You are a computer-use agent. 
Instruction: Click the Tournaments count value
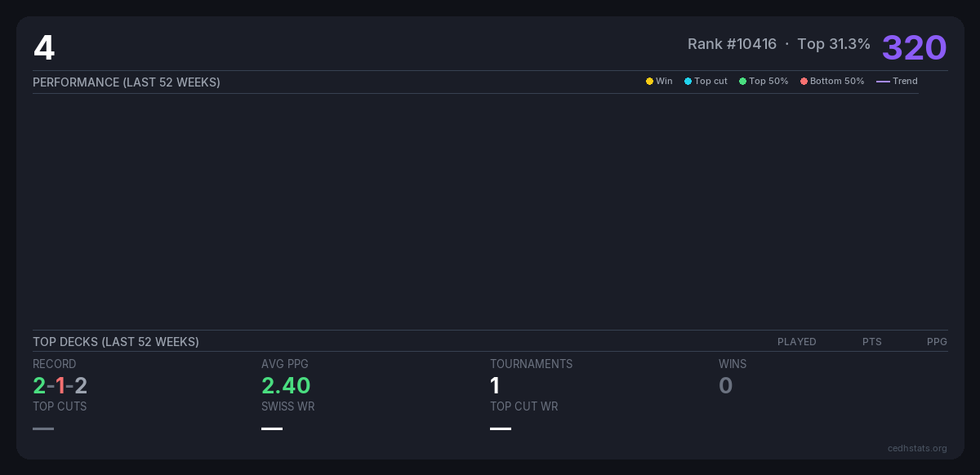coord(495,385)
